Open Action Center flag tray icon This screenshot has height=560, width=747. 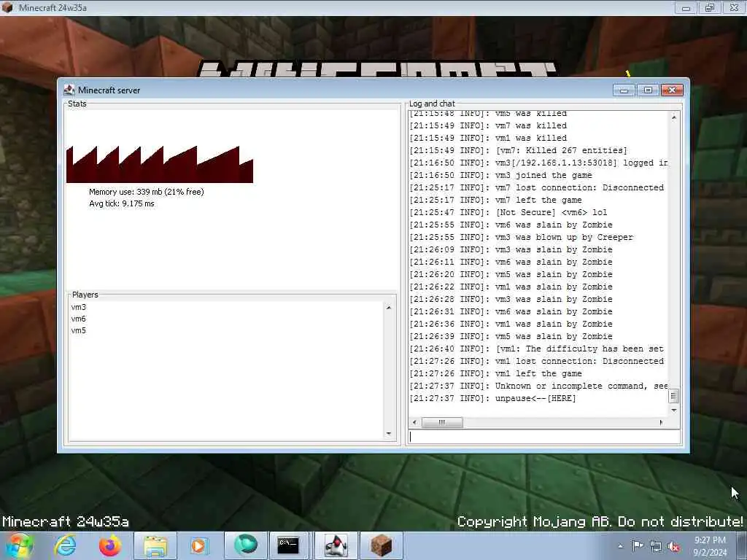[x=638, y=545]
